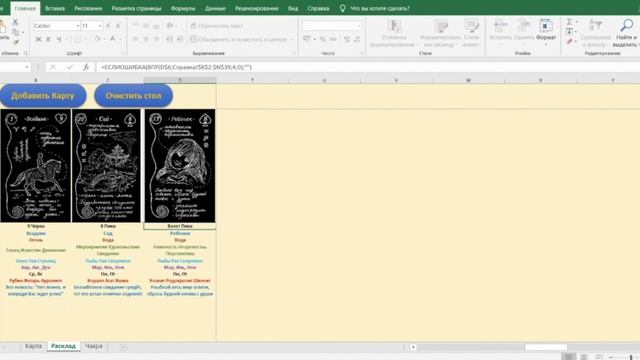Click the accounting currency format icon
The height and width of the screenshot is (360, 640).
click(x=307, y=39)
